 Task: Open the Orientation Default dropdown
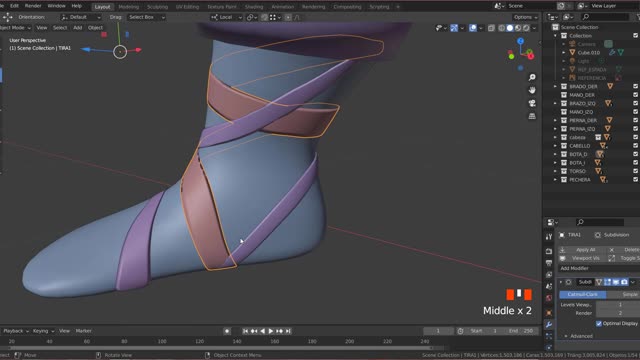(x=80, y=17)
